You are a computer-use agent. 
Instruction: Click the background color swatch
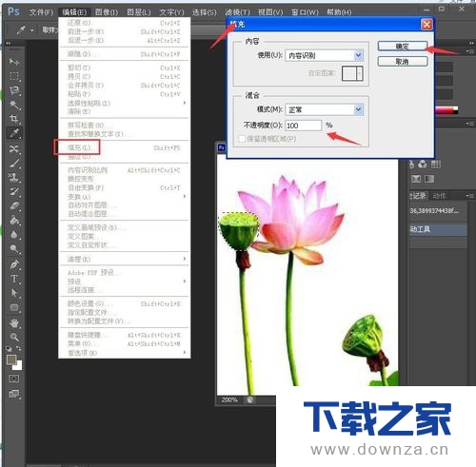pos(18,367)
